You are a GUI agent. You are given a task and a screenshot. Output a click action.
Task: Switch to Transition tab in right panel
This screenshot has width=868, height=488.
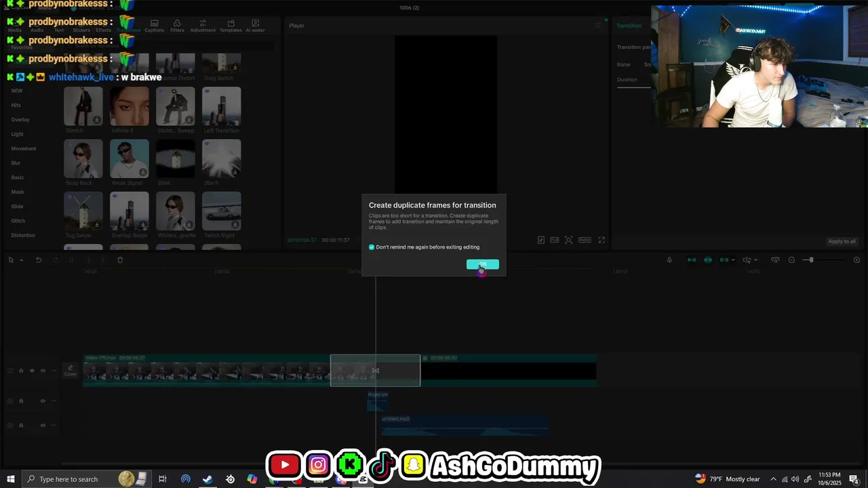[x=629, y=26]
